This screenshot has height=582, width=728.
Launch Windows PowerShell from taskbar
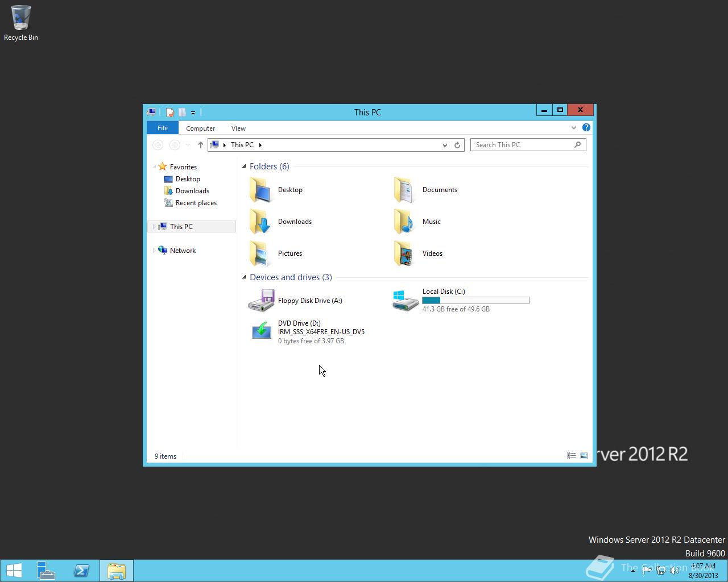(81, 571)
